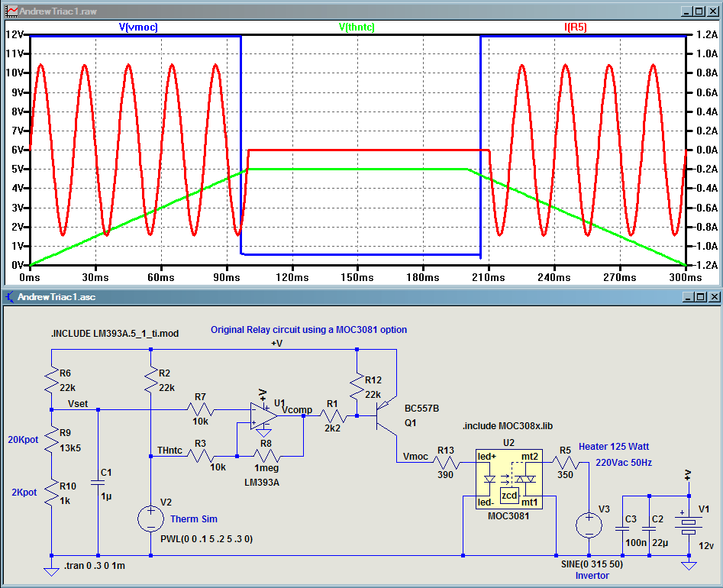Click the SINE(0 315 50) source value
This screenshot has width=723, height=588.
click(x=592, y=564)
